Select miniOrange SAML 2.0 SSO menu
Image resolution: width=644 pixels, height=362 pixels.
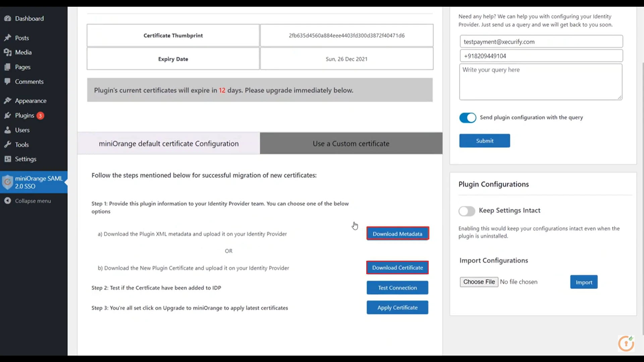tap(34, 182)
